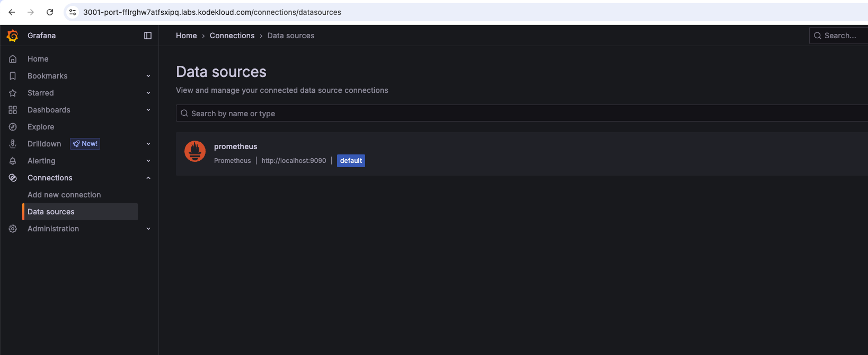
Task: Dock or undock the sidebar menu icon
Action: point(148,36)
